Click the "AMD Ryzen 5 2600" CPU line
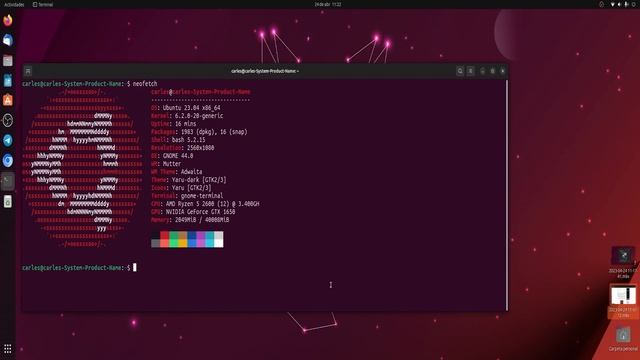The image size is (640, 360). point(205,204)
